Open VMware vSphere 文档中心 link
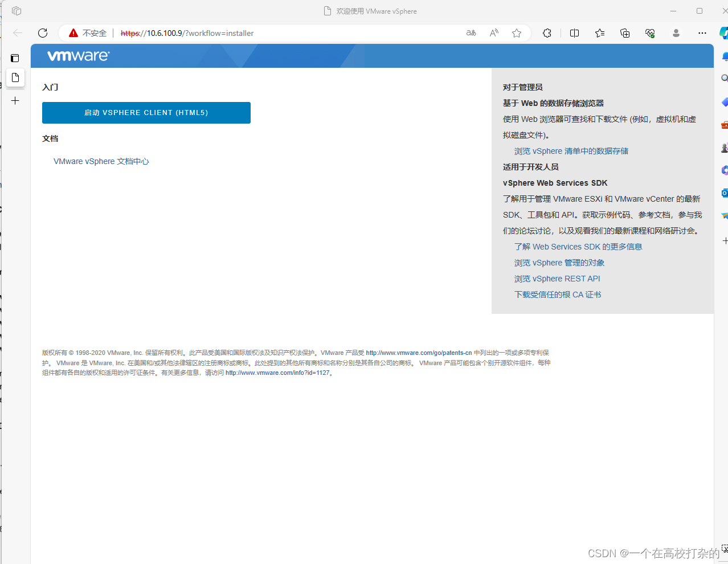 (x=101, y=161)
